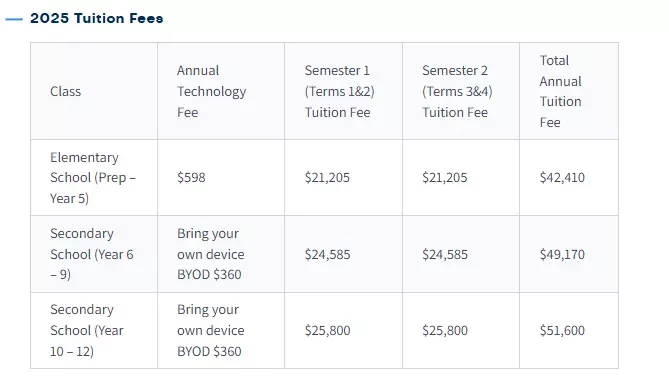Viewport: 669px width, 389px height.
Task: Select the Class column header
Action: [94, 91]
